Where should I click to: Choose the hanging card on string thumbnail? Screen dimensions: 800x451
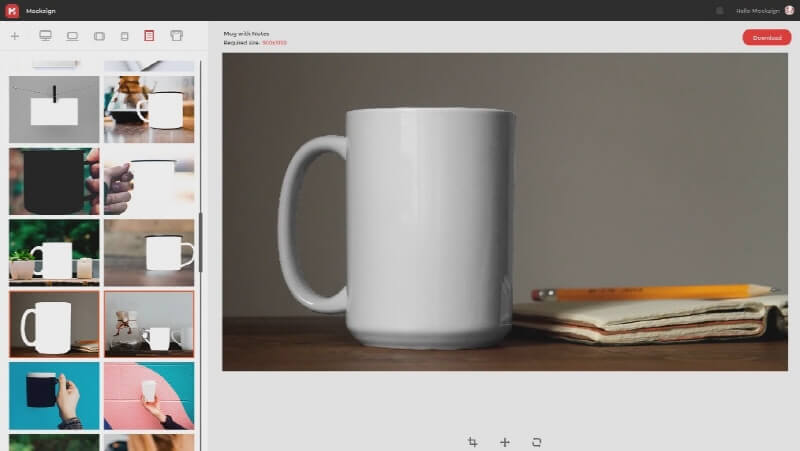point(54,109)
